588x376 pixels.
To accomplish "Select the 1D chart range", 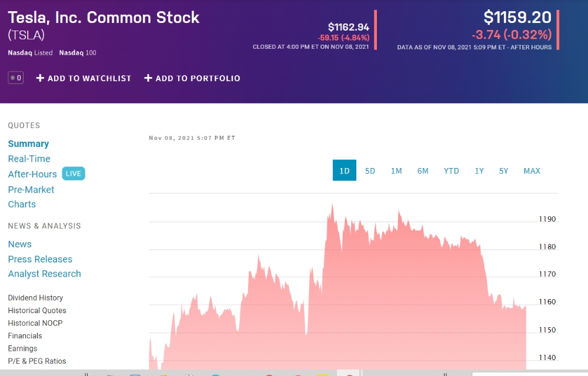I will (345, 171).
